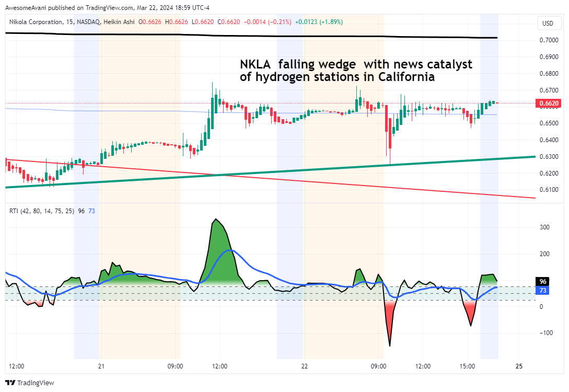The width and height of the screenshot is (569, 392).
Task: Click the Heikin Ashi chart type label
Action: 119,22
